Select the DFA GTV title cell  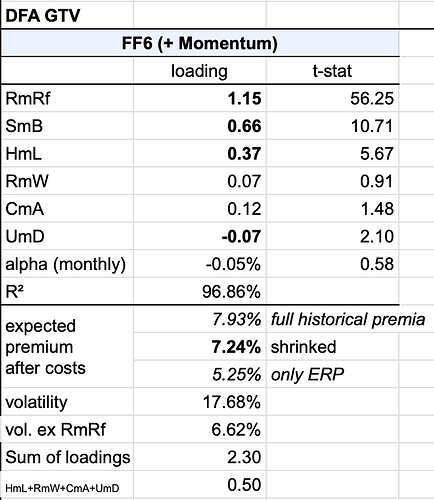67,15
